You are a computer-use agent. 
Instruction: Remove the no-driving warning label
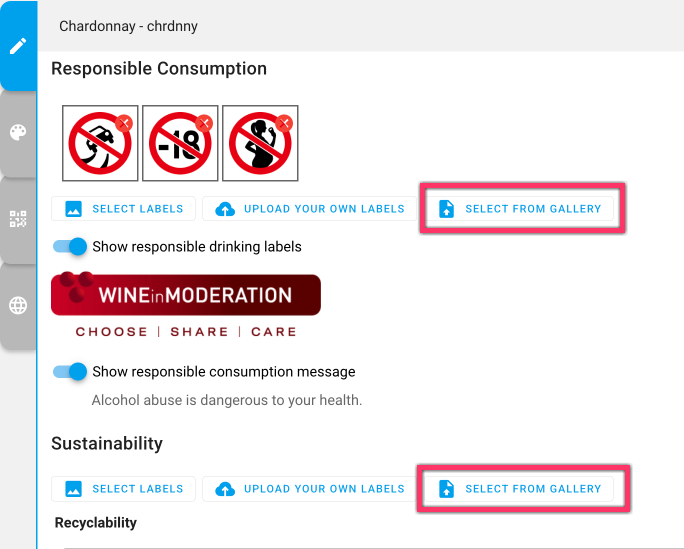tap(124, 123)
